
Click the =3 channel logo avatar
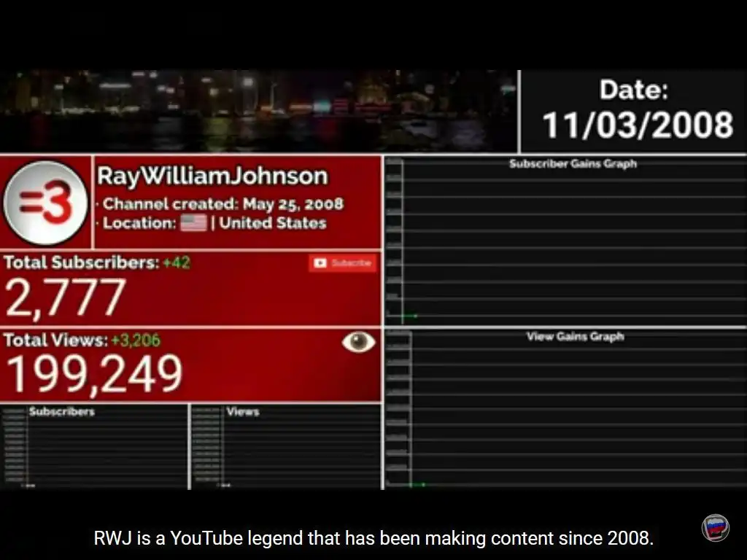tap(46, 203)
